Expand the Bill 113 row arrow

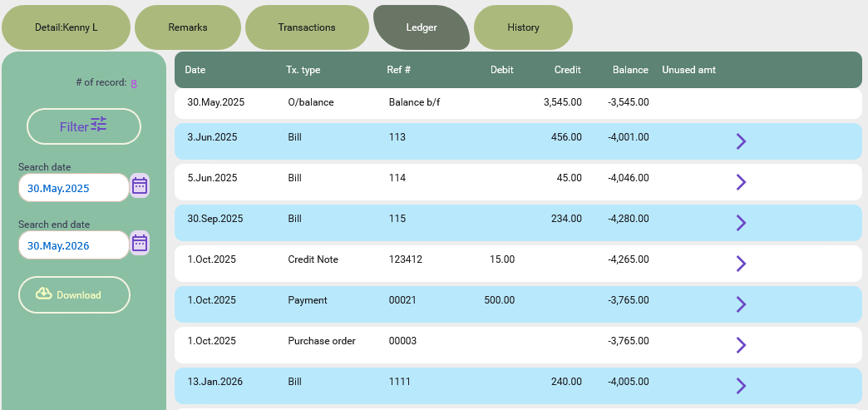point(742,141)
